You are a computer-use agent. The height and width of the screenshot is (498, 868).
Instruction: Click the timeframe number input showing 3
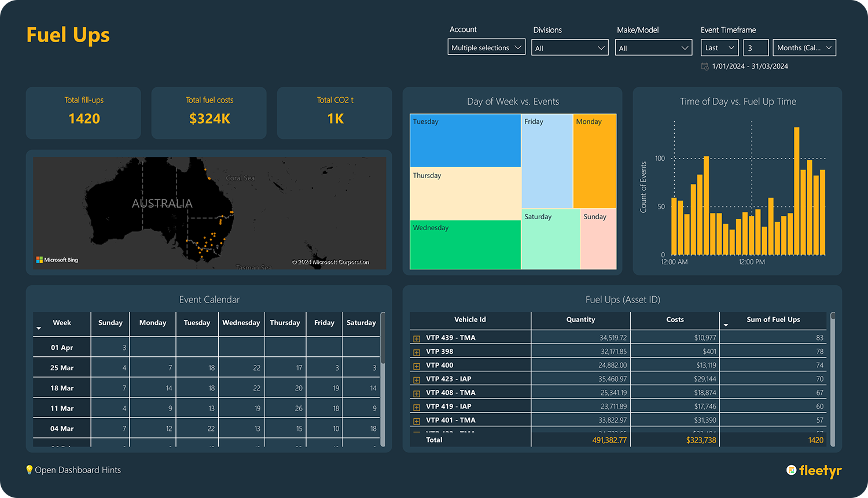click(756, 48)
